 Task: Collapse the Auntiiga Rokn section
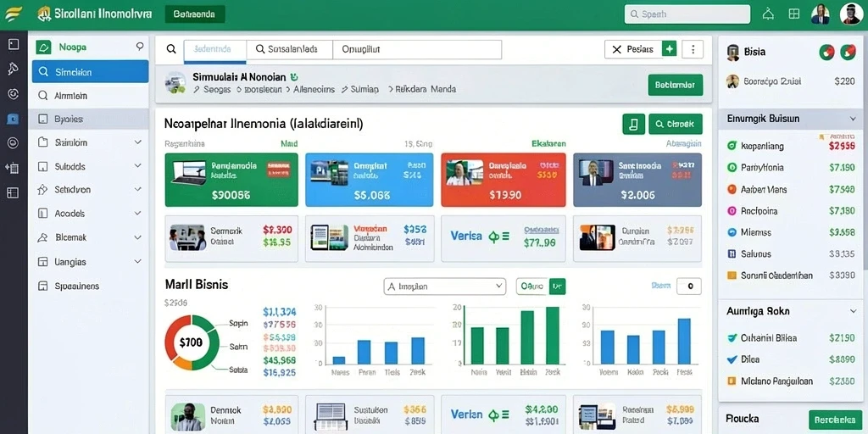coord(852,311)
